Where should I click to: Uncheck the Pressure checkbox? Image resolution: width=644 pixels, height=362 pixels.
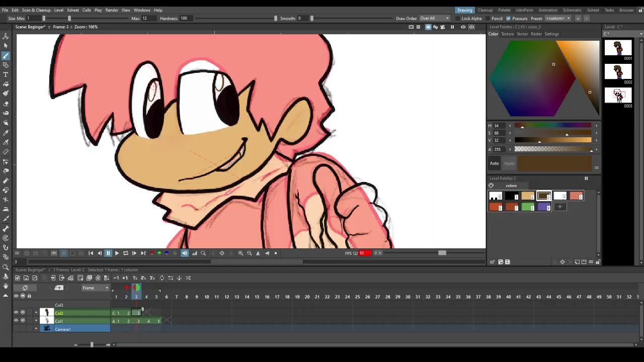click(x=508, y=19)
